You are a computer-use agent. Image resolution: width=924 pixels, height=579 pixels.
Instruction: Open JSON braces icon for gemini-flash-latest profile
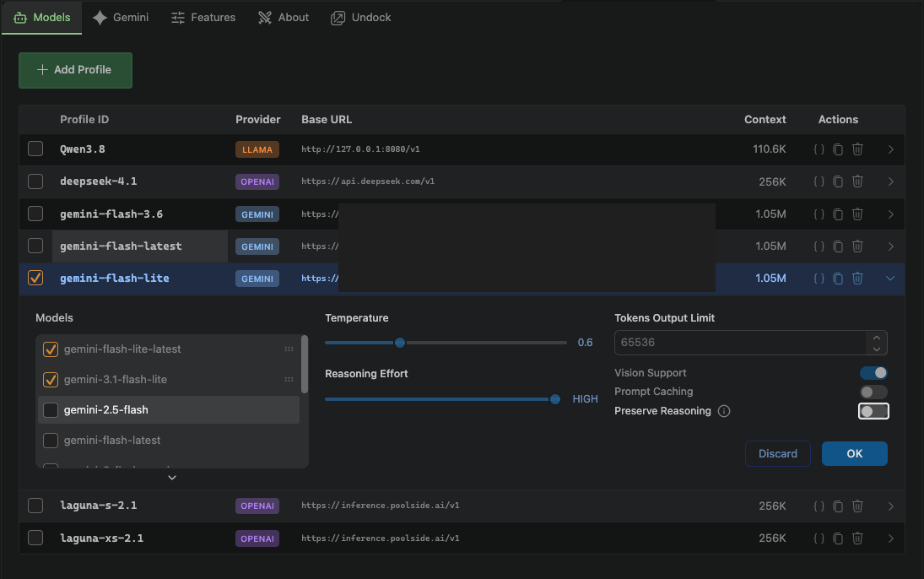point(819,246)
